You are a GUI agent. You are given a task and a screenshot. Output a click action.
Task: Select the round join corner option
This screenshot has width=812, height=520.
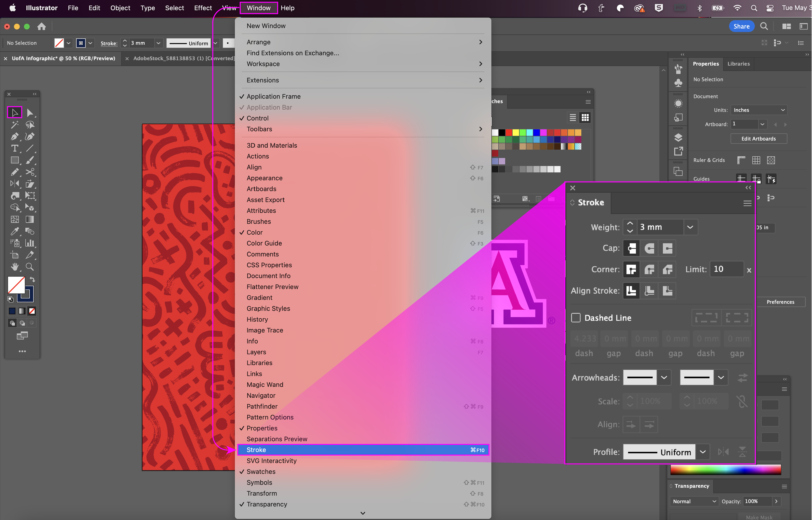[649, 269]
